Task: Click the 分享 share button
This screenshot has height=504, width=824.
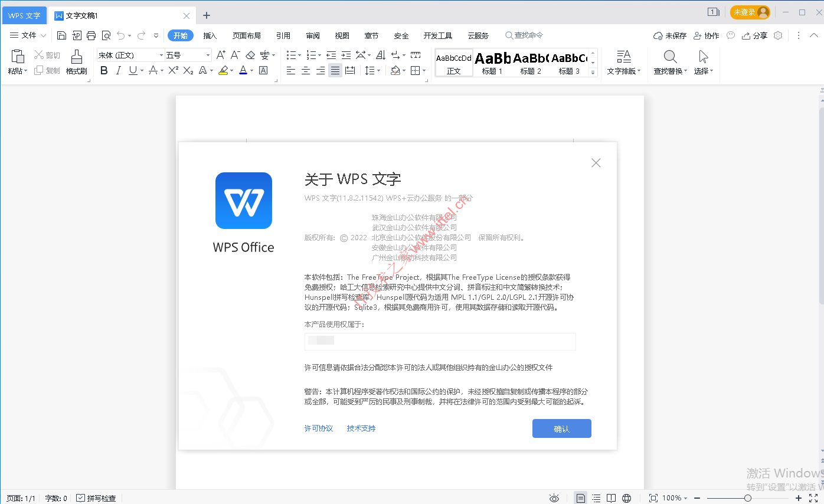Action: click(755, 35)
